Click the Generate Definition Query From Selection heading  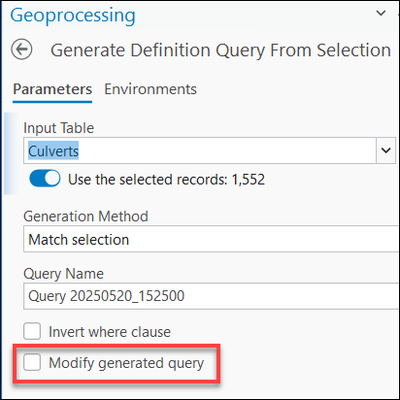click(221, 50)
